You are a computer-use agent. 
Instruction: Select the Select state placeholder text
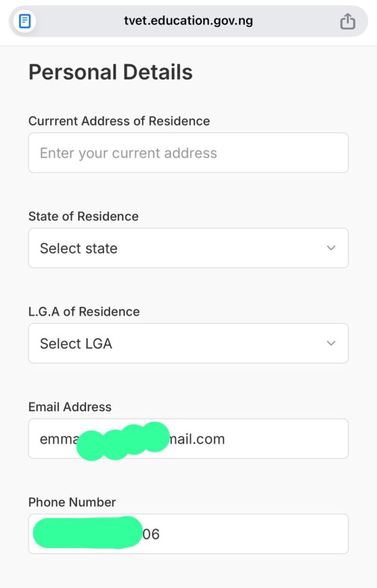pos(78,248)
